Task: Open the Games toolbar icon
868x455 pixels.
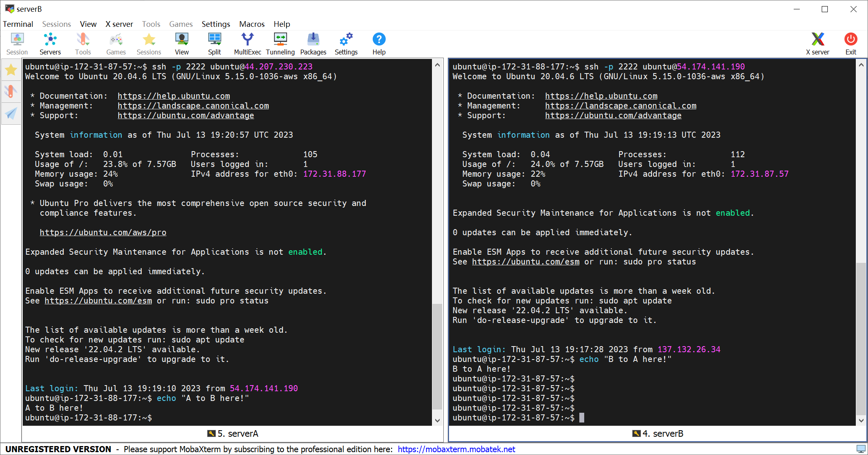Action: pyautogui.click(x=116, y=44)
